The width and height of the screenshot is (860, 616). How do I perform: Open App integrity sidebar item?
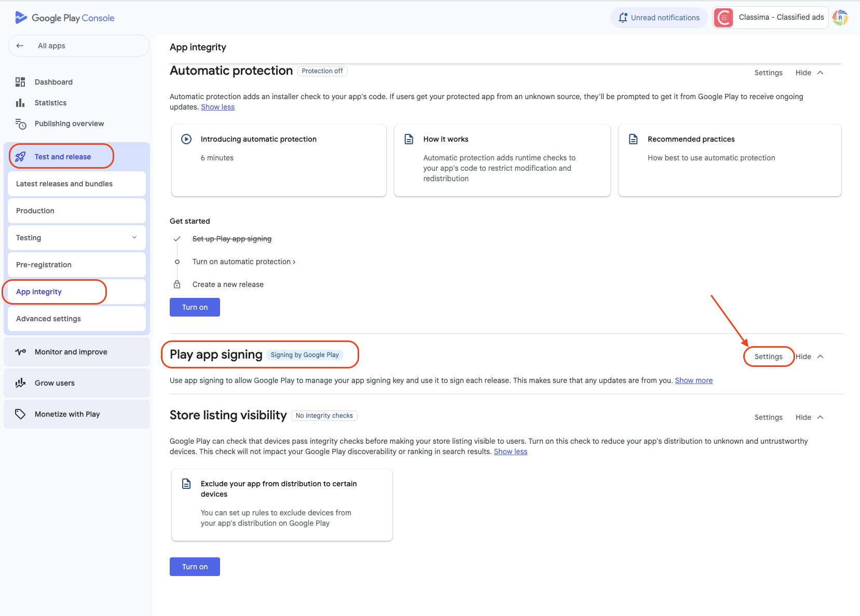[77, 292]
